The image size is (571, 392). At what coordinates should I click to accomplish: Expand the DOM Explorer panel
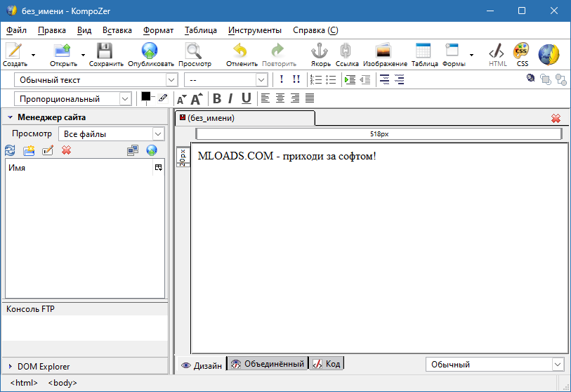click(x=11, y=367)
